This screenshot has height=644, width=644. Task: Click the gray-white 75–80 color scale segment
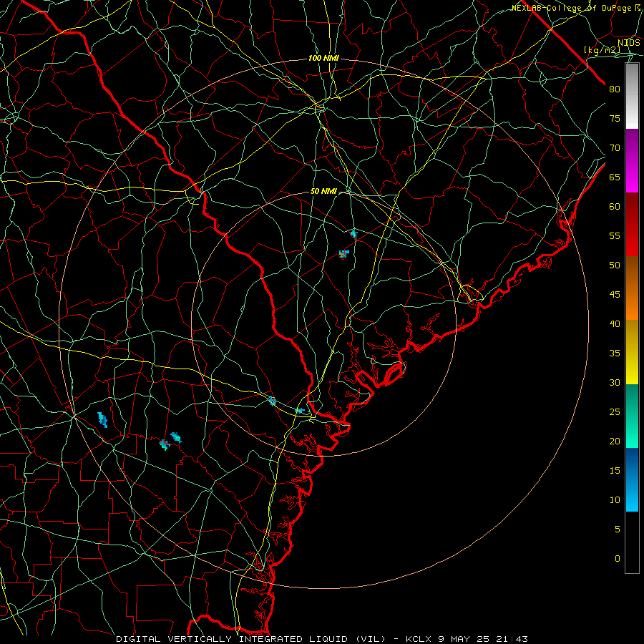[x=632, y=96]
